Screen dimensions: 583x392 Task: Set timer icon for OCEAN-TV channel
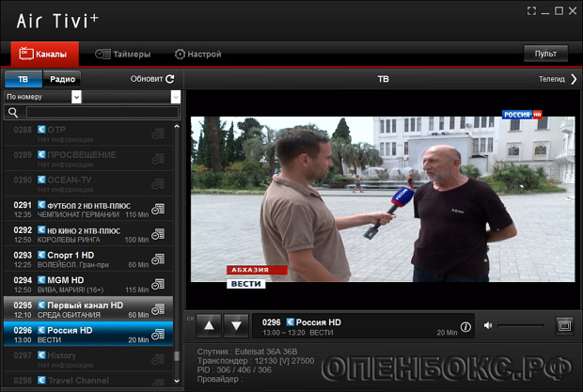click(x=158, y=184)
